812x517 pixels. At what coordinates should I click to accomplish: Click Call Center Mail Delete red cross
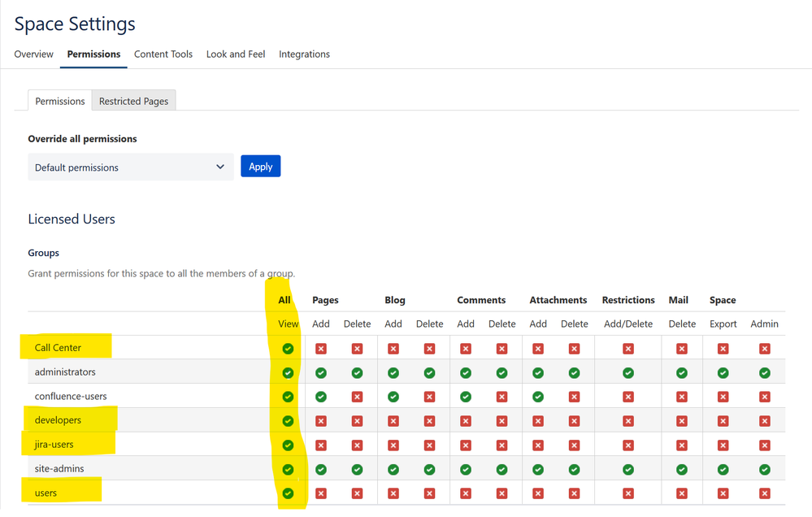[682, 349]
